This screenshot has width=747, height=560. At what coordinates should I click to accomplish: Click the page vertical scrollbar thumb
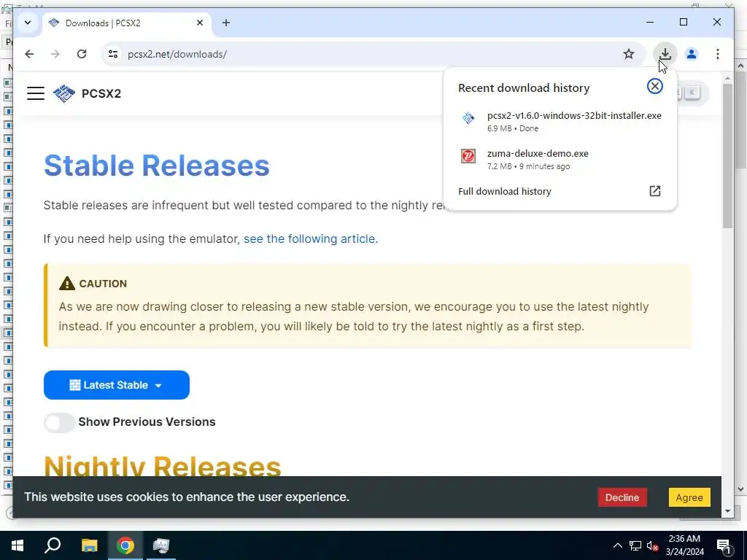[727, 156]
